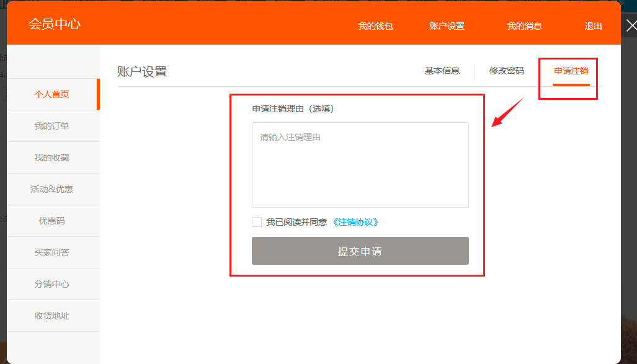
Task: Select the 申请注销 tab
Action: coord(571,71)
